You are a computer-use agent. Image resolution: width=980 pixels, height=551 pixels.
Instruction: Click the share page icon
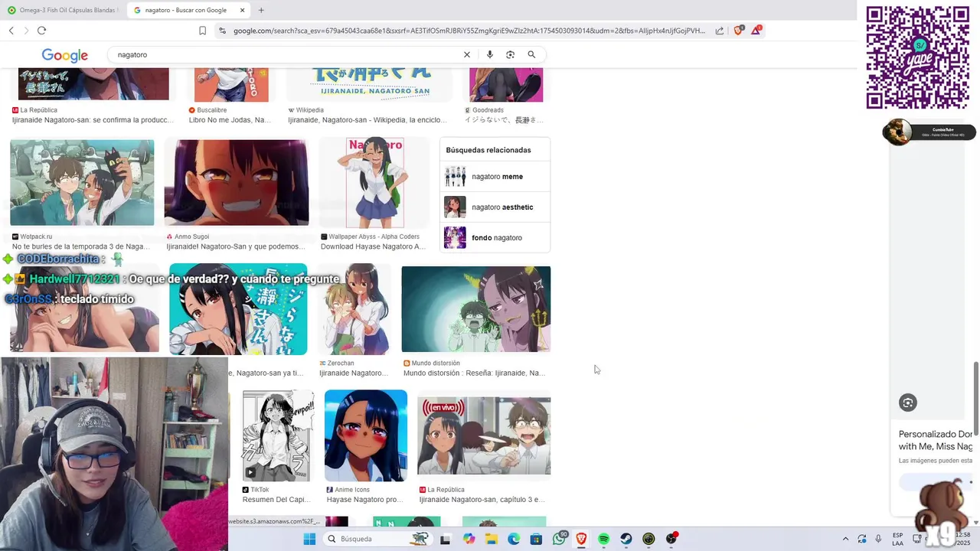(720, 31)
